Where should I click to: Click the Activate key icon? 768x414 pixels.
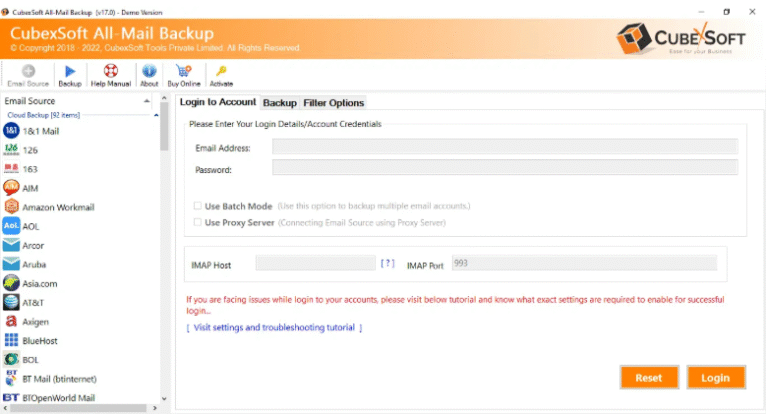pos(221,72)
